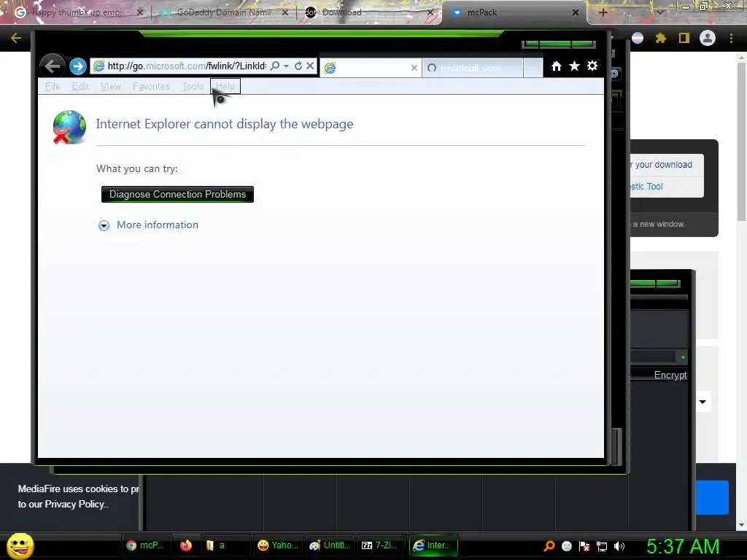The width and height of the screenshot is (747, 560).
Task: Toggle Chrome side panel icon
Action: (x=684, y=38)
